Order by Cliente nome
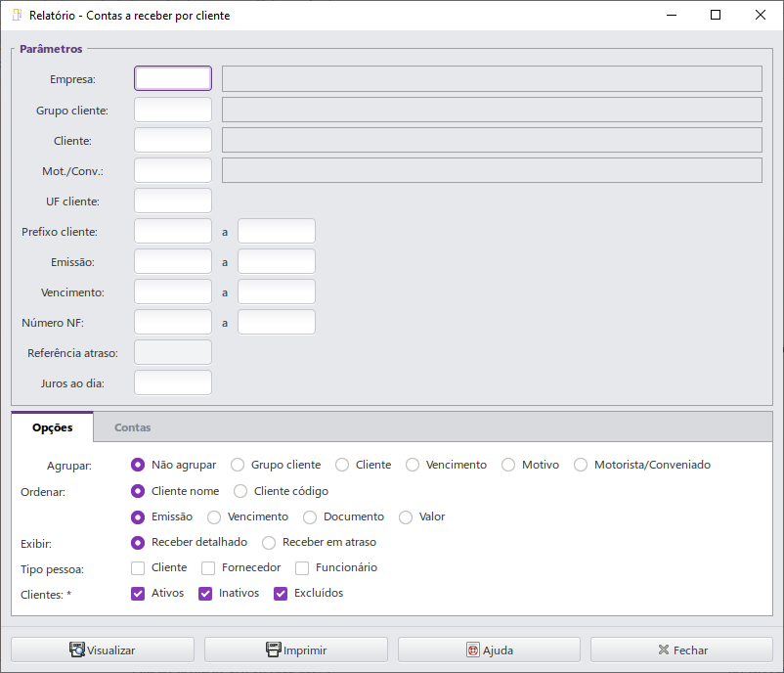The width and height of the screenshot is (784, 673). [138, 491]
